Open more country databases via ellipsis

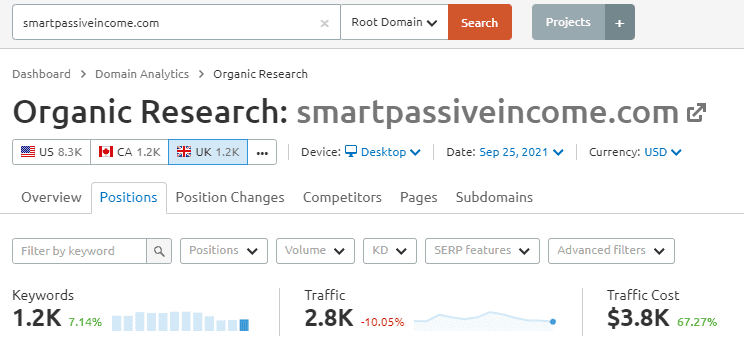tap(262, 152)
